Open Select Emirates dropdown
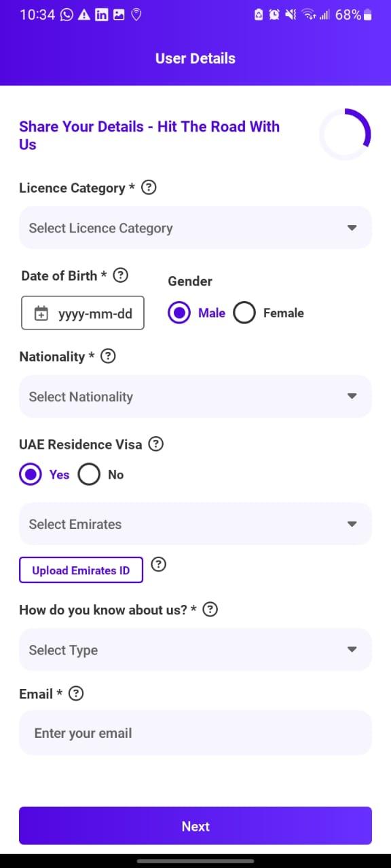This screenshot has width=391, height=868. [195, 524]
